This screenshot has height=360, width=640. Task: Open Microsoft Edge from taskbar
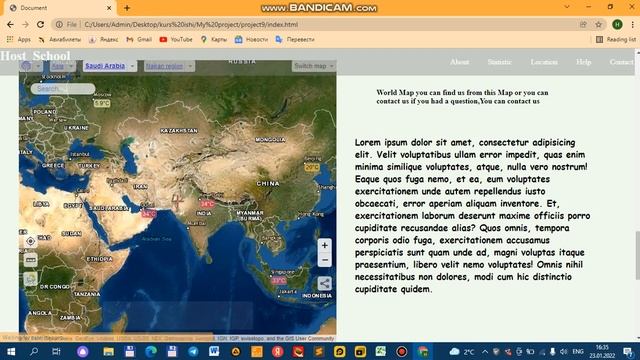click(x=151, y=351)
